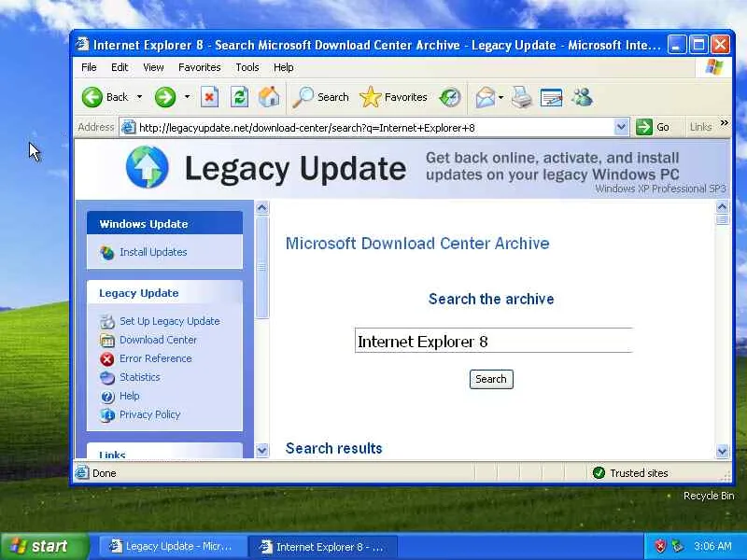Click the Help question mark icon
The width and height of the screenshot is (747, 560).
[x=107, y=396]
